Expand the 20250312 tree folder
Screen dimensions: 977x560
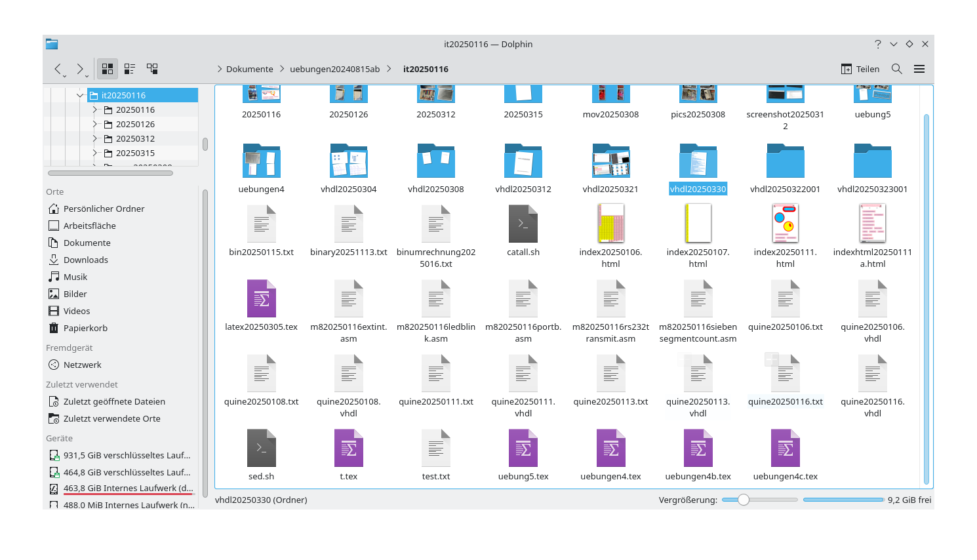click(x=95, y=138)
